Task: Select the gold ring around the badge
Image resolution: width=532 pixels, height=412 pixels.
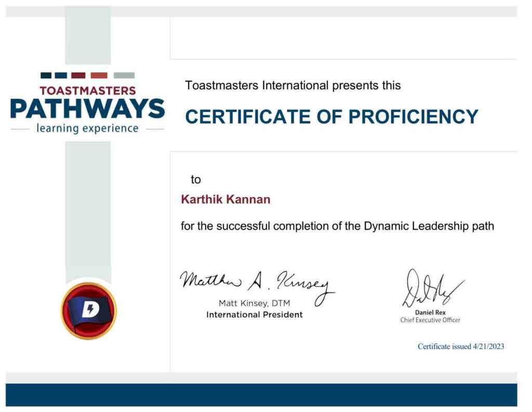Action: (x=90, y=285)
